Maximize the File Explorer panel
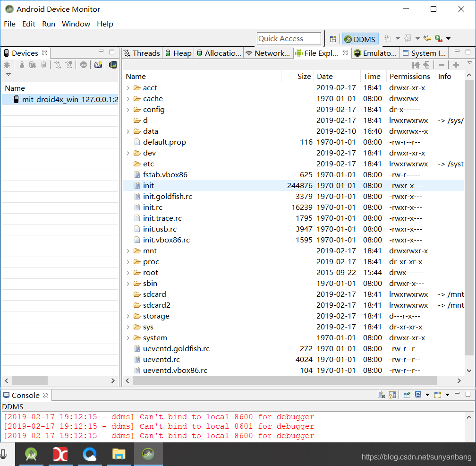 tap(468, 52)
